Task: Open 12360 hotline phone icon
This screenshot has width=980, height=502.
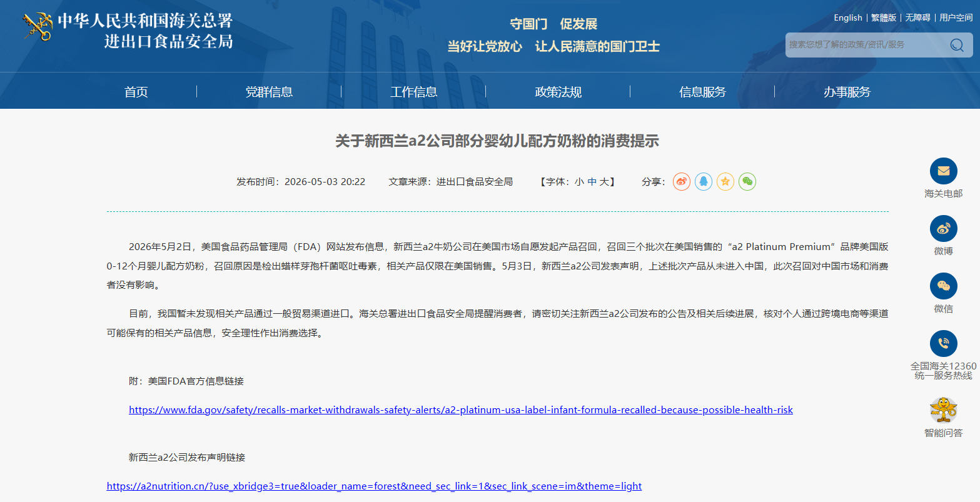Action: 944,343
